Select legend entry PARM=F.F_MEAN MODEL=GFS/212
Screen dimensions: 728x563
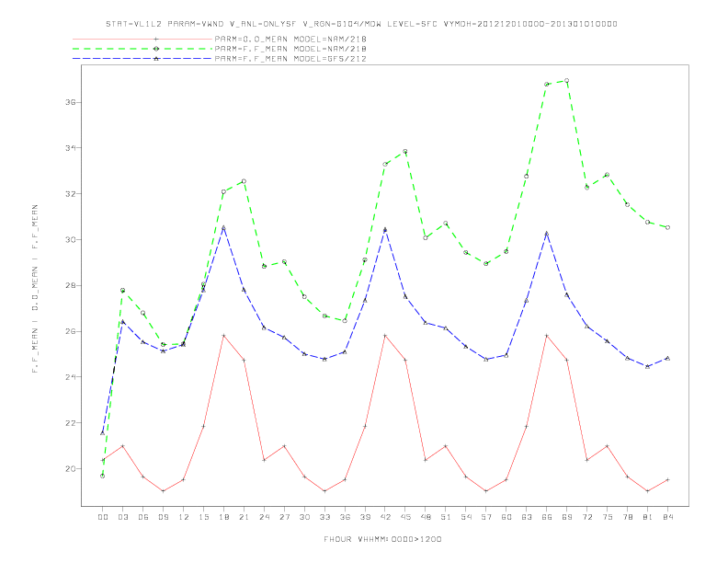290,59
